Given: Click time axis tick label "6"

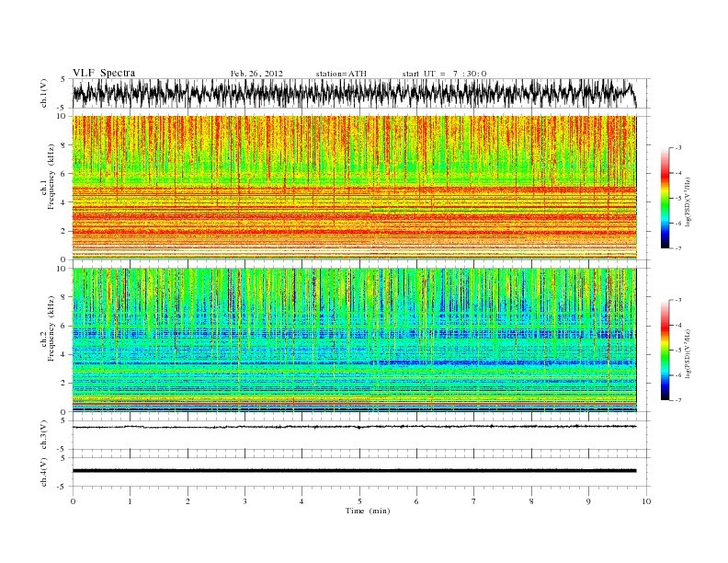Looking at the screenshot, I should 416,501.
